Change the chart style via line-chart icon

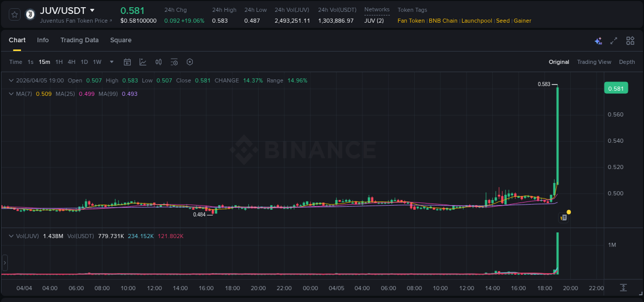click(x=143, y=62)
